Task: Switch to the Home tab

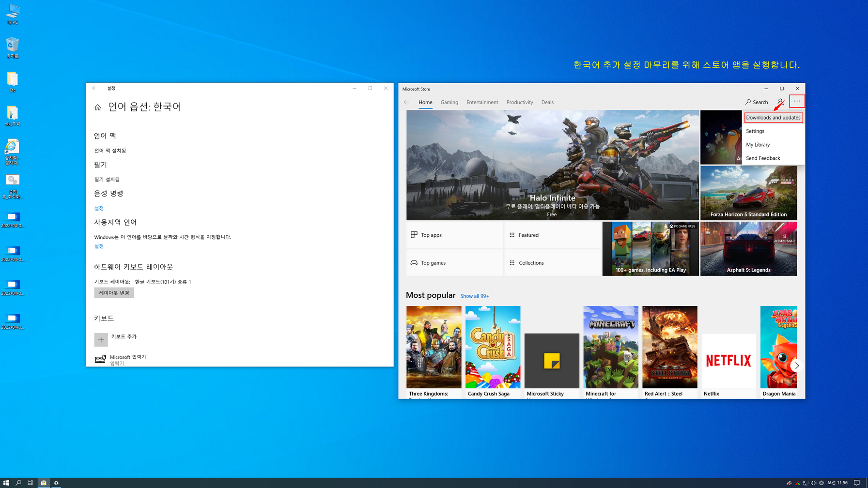Action: pos(425,102)
